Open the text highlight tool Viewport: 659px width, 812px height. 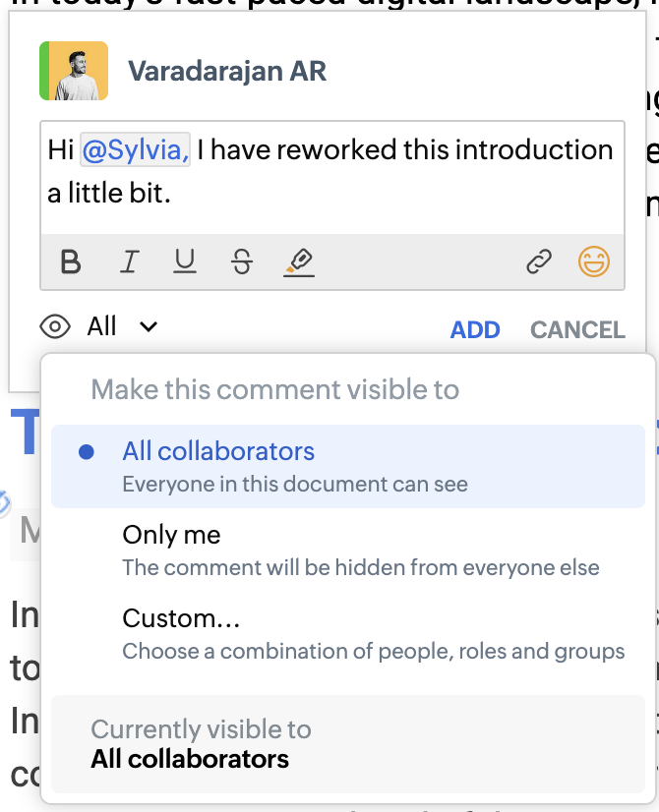[x=298, y=261]
